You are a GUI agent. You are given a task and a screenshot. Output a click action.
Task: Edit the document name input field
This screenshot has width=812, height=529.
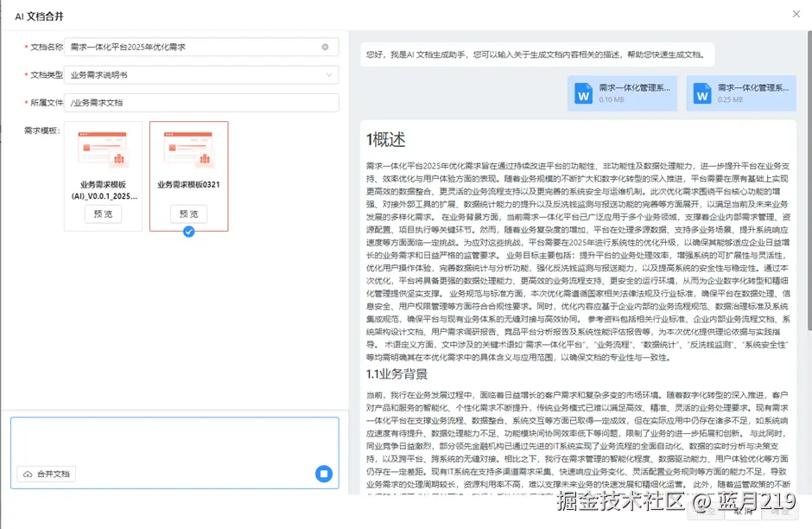click(x=201, y=48)
